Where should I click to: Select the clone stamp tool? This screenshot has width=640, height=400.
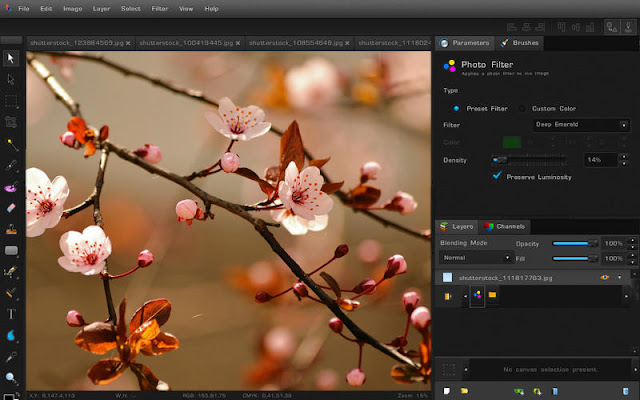[11, 229]
